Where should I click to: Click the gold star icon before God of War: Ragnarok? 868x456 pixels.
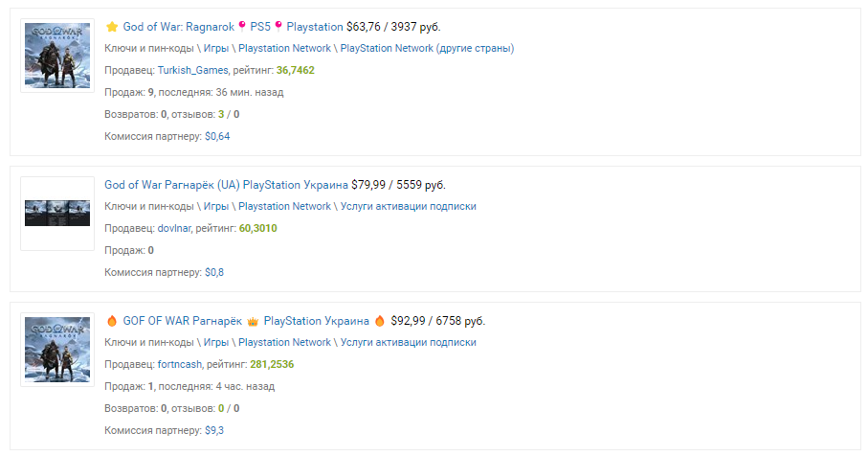coord(112,27)
